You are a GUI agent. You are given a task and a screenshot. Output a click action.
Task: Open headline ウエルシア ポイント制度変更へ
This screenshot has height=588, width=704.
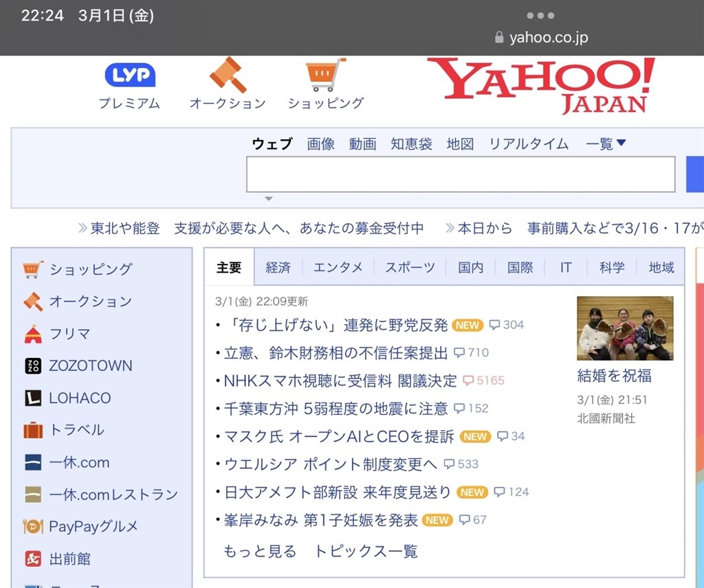pyautogui.click(x=331, y=464)
